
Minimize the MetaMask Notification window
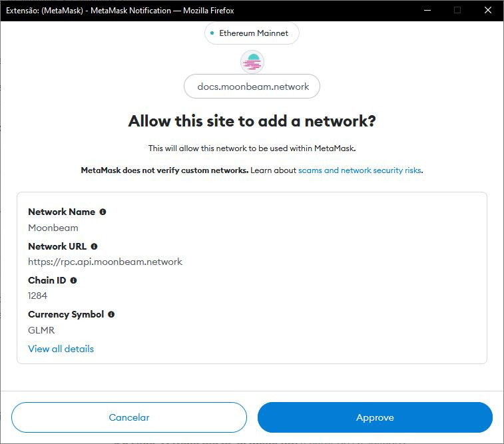coord(427,10)
